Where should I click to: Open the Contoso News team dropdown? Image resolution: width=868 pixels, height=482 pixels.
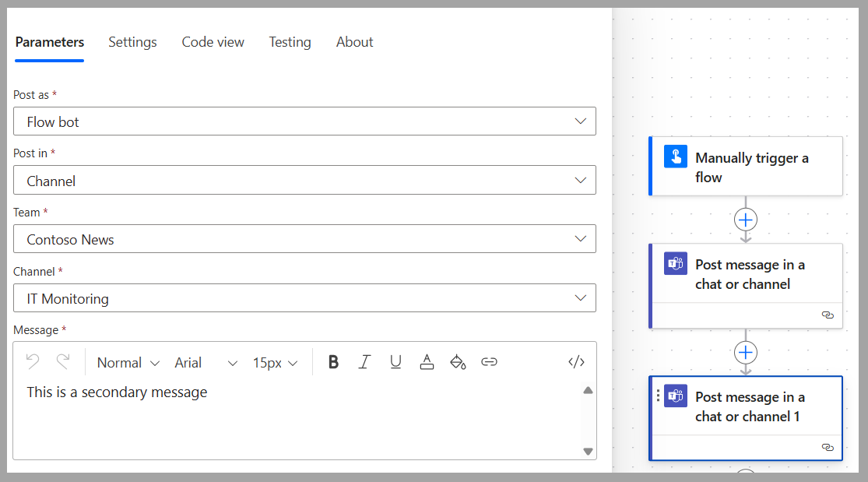tap(304, 238)
